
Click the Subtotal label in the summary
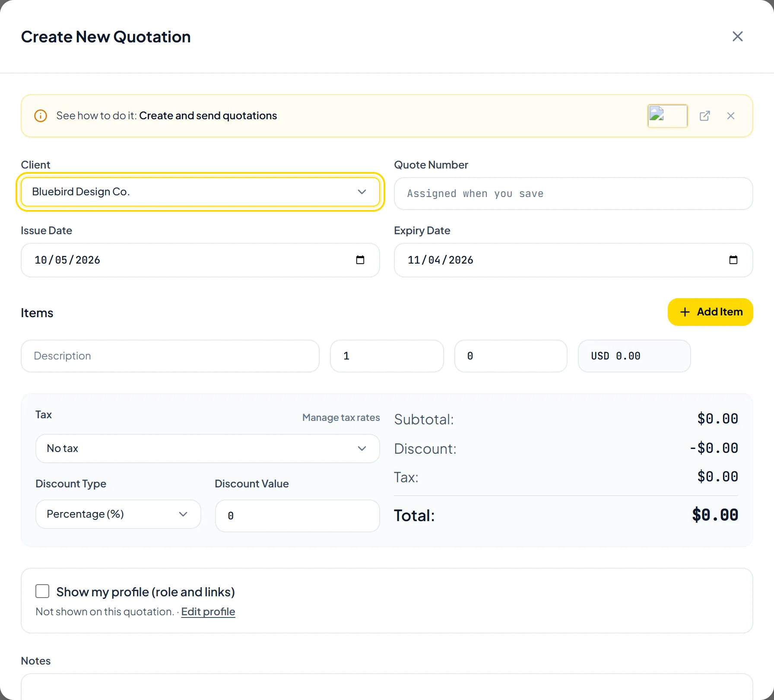pos(424,420)
